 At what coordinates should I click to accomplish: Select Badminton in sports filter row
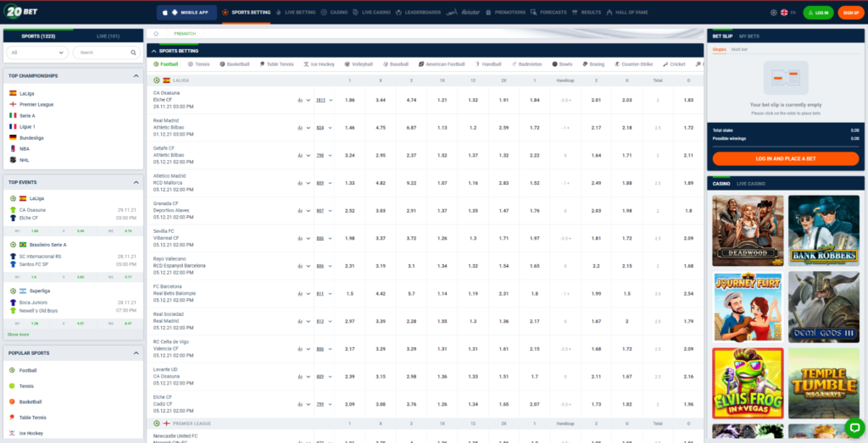coord(526,64)
